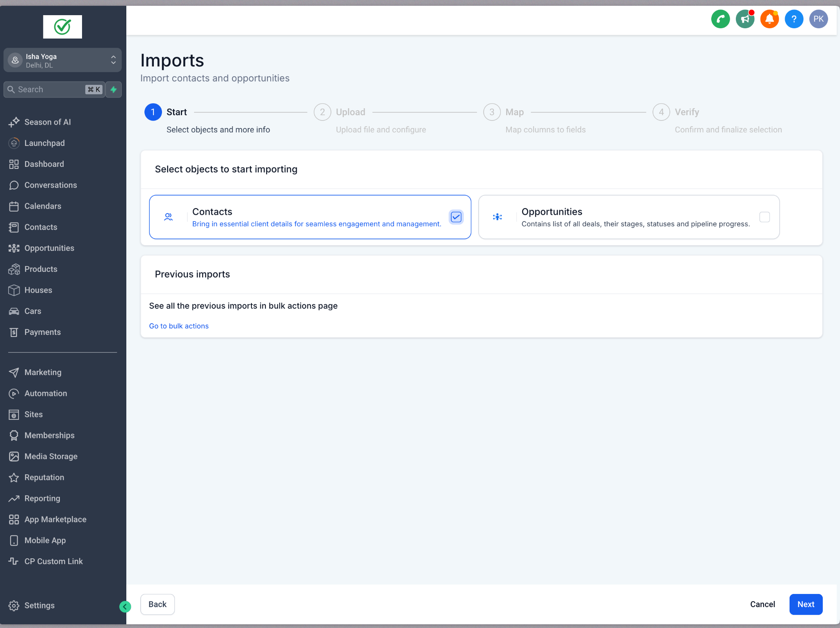View notifications via the bell icon
Image resolution: width=840 pixels, height=628 pixels.
(x=769, y=19)
